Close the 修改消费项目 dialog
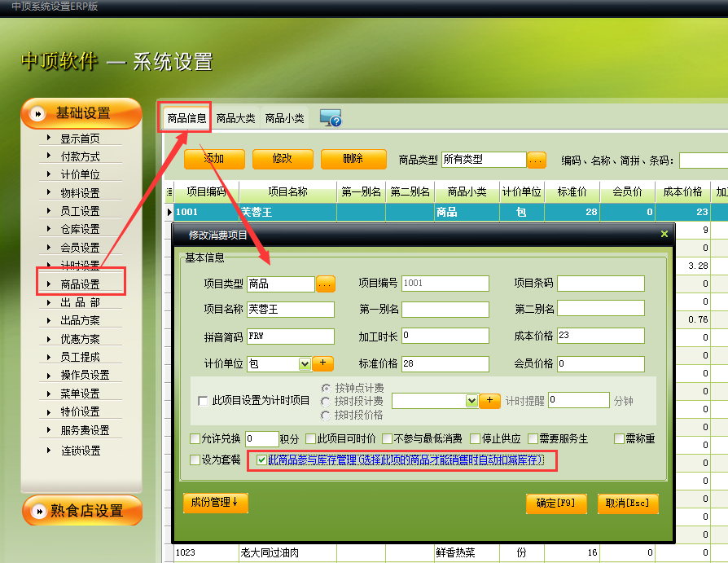The width and height of the screenshot is (728, 563). click(x=664, y=234)
